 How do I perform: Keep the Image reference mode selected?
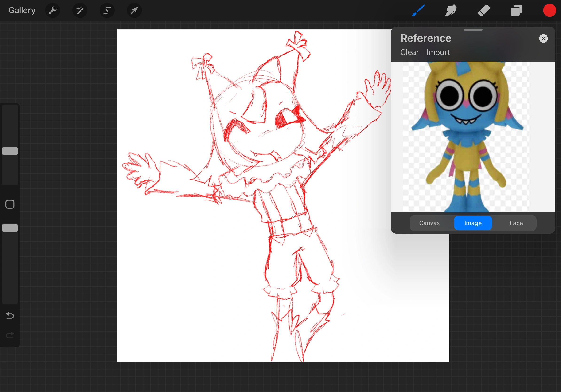point(473,223)
